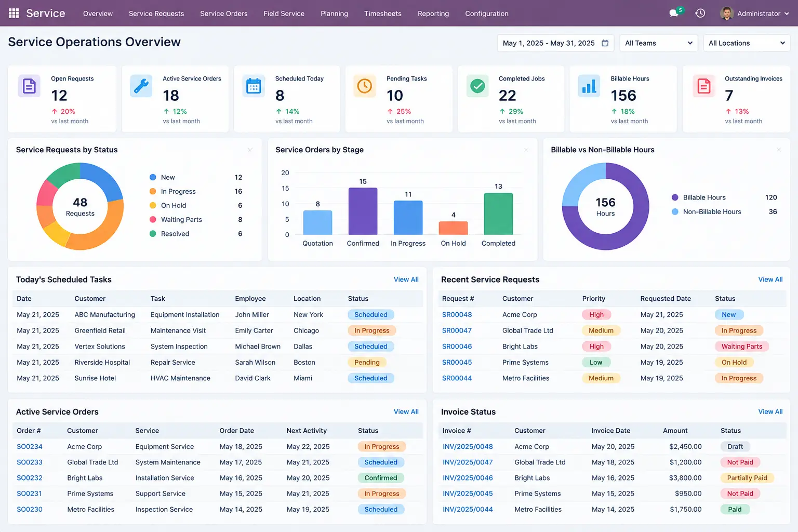Click the Confirmed status for order SO0232
The height and width of the screenshot is (532, 798).
click(x=381, y=478)
